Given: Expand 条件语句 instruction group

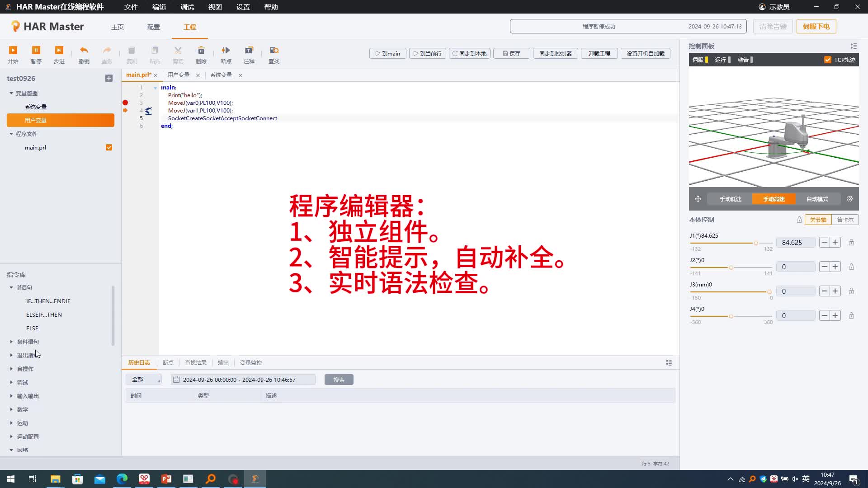Looking at the screenshot, I should point(11,342).
